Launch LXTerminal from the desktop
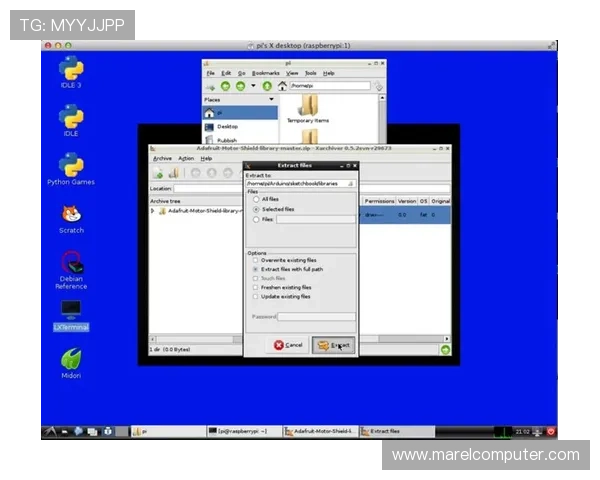Screen dimensions: 600x480 (x=71, y=311)
